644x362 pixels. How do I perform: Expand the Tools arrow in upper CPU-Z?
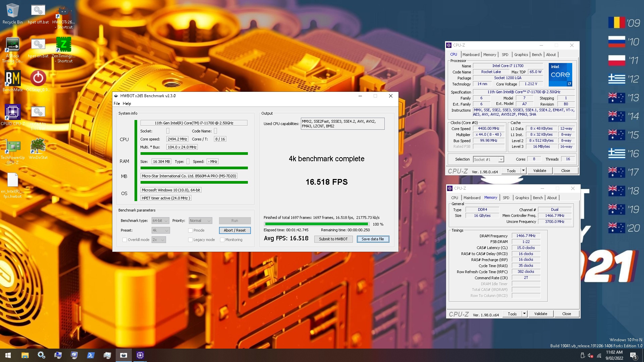tap(523, 171)
